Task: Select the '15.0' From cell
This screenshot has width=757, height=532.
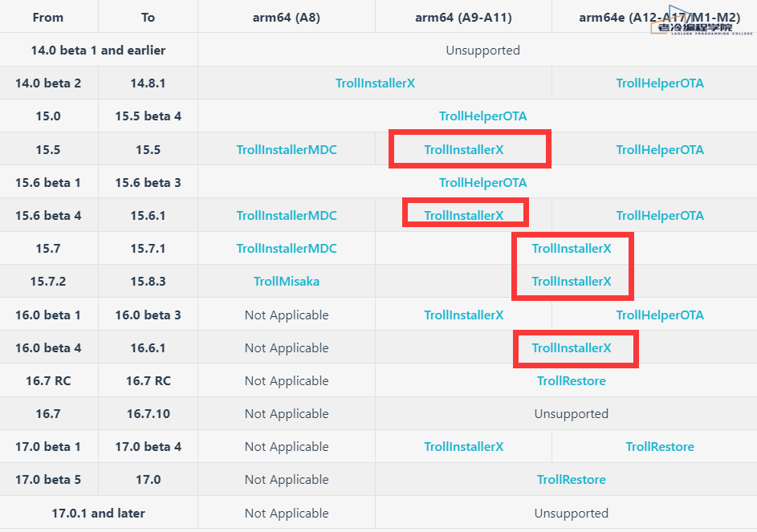Action: (x=48, y=116)
